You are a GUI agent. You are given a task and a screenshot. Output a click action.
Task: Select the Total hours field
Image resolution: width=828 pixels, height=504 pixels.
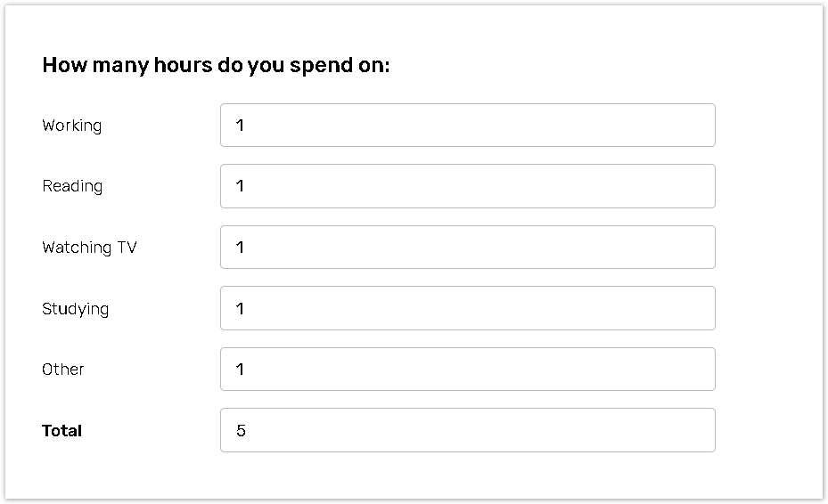467,430
